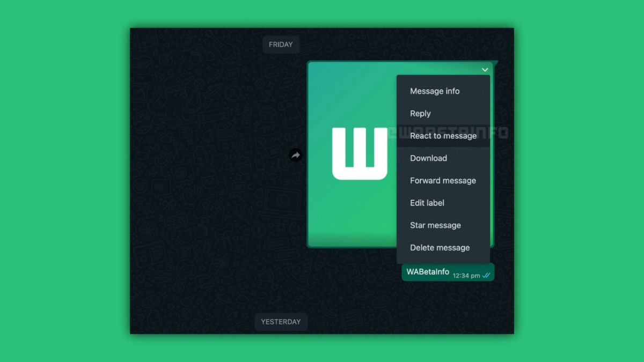644x362 pixels.
Task: Download the image via the menu
Action: 428,158
